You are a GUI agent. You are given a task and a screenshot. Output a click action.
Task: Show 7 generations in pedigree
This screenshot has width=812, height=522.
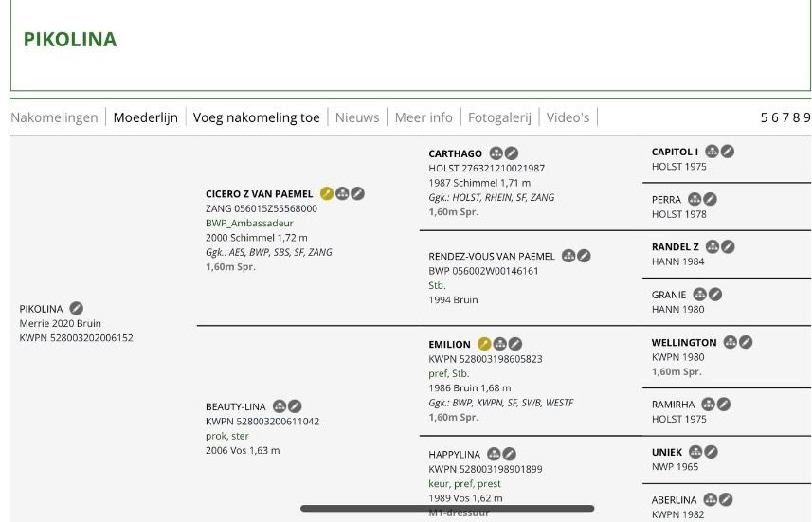[x=785, y=117]
